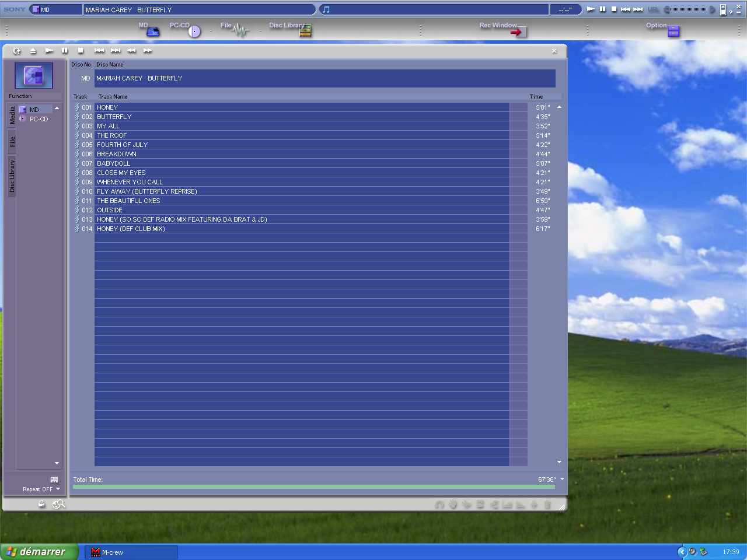
Task: Select MD in the Media list
Action: [34, 110]
